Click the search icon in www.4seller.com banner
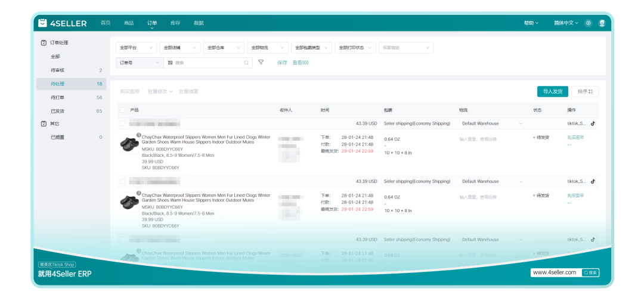The image size is (644, 301). 590,272
